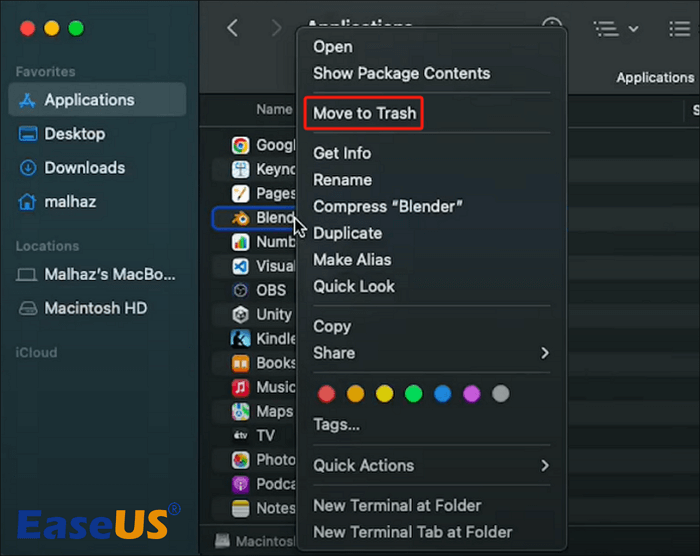Select the Pages app icon

coord(240,193)
